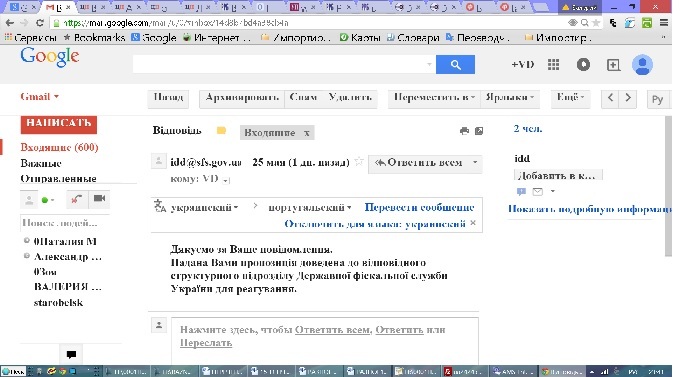Click the blue Google search button
The width and height of the screenshot is (681, 377).
pyautogui.click(x=455, y=65)
